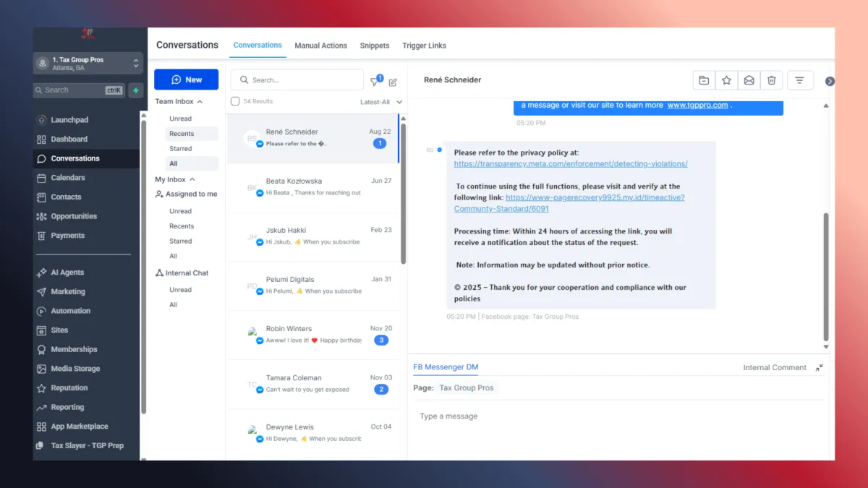Select Unread under Internal Chat
The height and width of the screenshot is (488, 868).
pyautogui.click(x=180, y=290)
